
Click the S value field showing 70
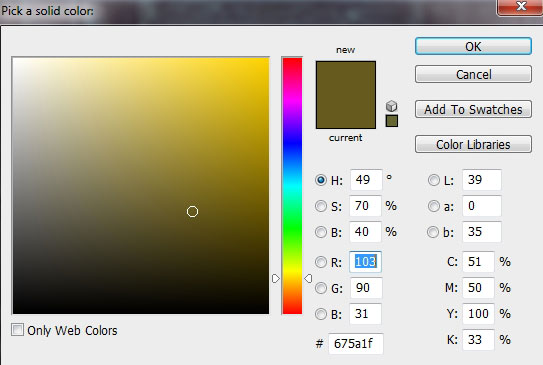coord(365,206)
